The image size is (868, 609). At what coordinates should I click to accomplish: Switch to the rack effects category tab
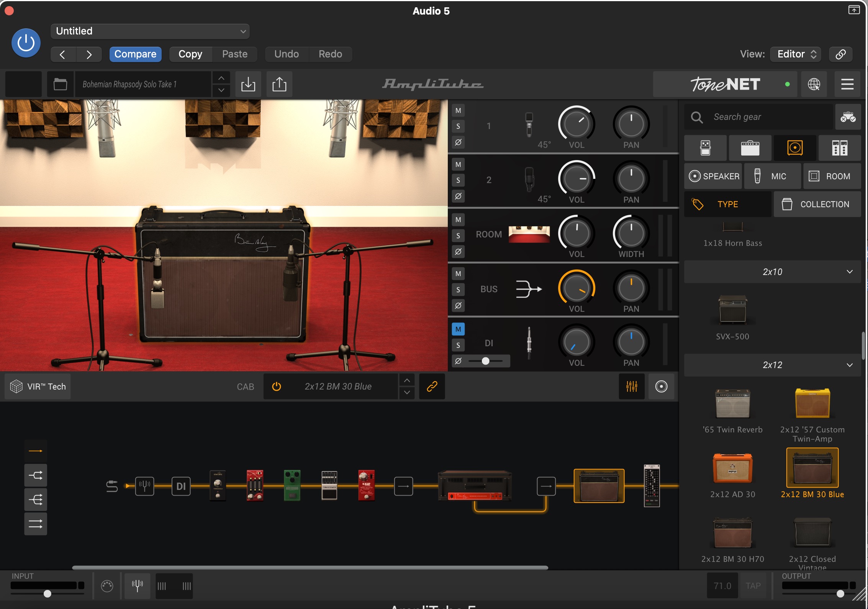840,148
